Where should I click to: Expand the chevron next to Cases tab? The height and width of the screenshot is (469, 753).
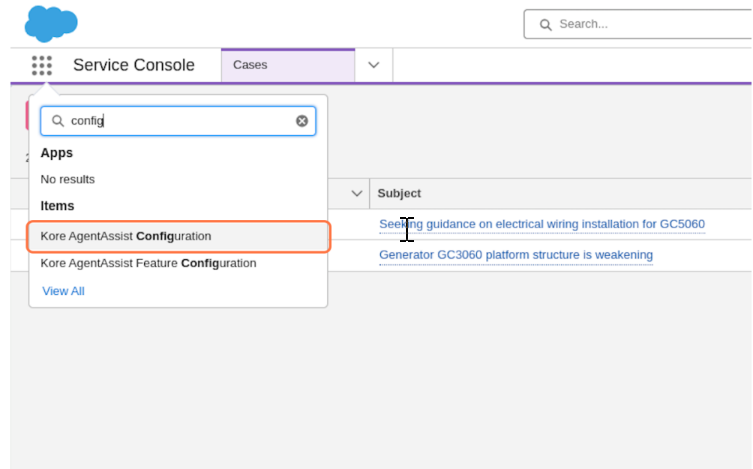(374, 65)
